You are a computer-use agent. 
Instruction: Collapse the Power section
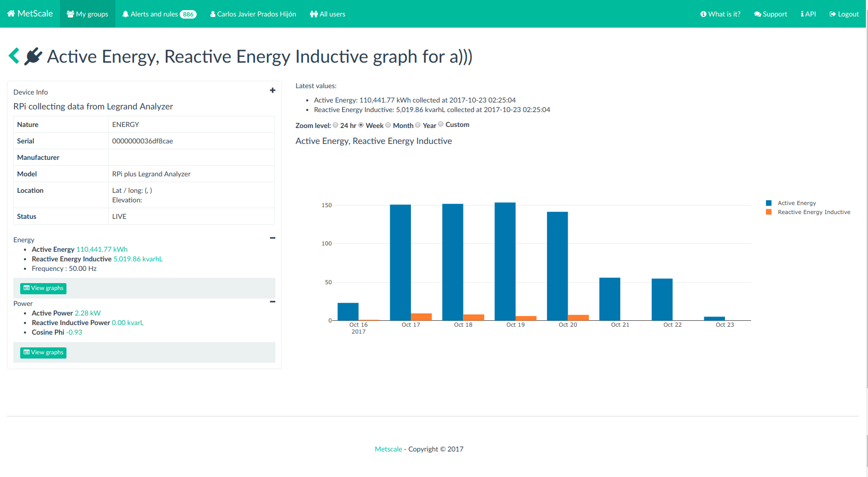tap(273, 302)
